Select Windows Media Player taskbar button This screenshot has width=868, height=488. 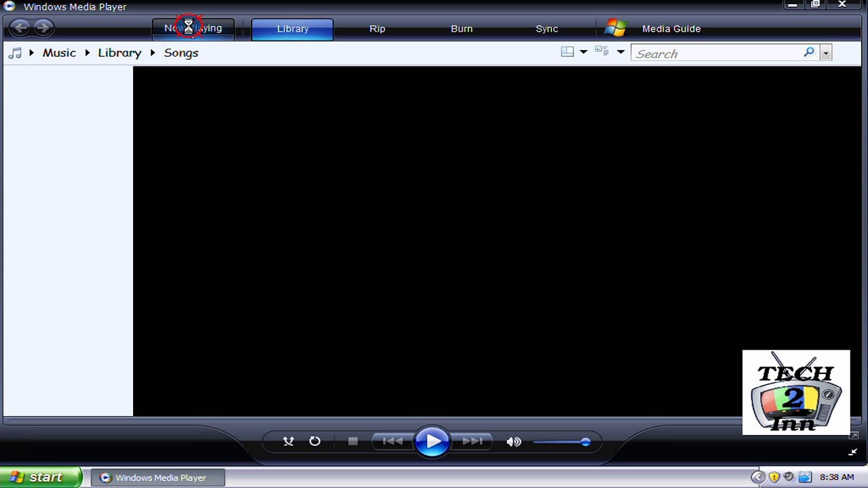click(157, 478)
